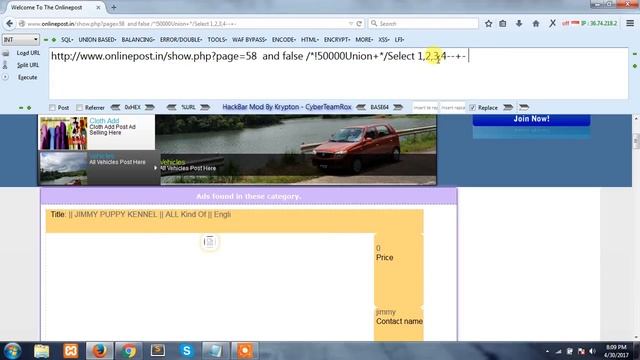Image resolution: width=640 pixels, height=360 pixels.
Task: Click the browser back button
Action: pos(9,24)
